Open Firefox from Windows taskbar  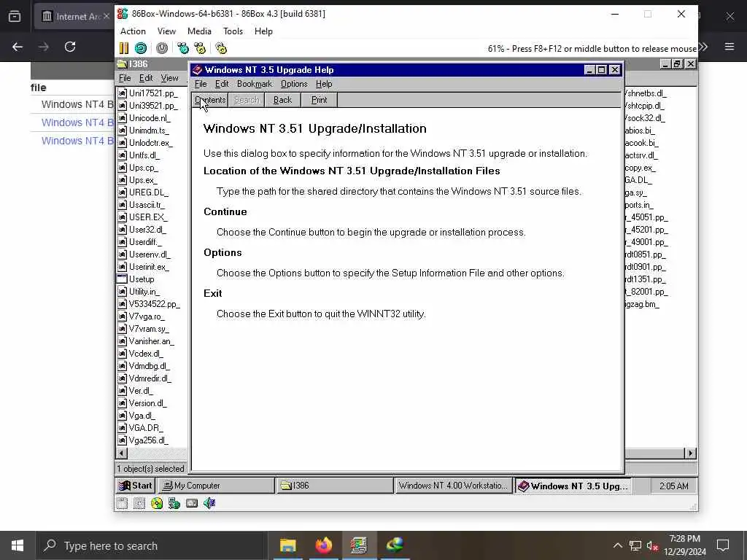click(323, 545)
